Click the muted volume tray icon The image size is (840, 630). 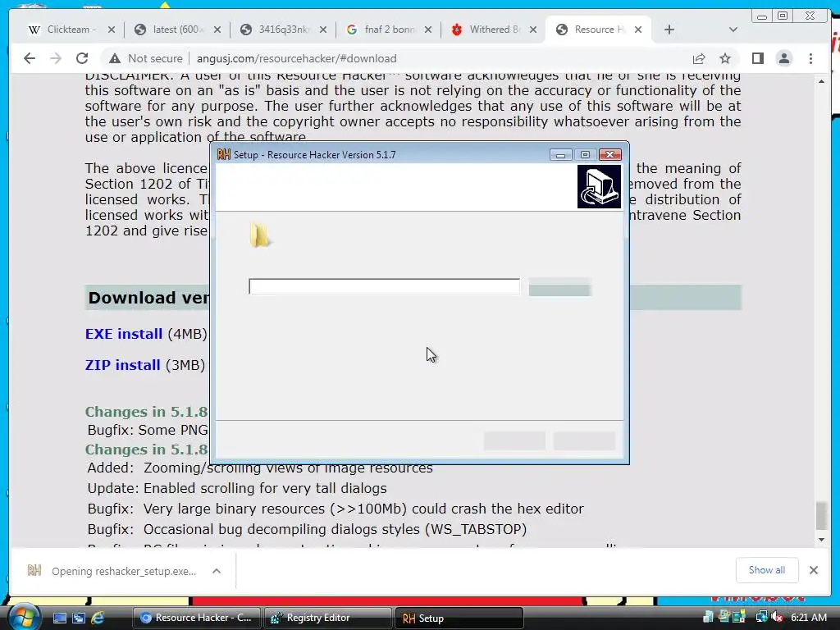pyautogui.click(x=778, y=617)
